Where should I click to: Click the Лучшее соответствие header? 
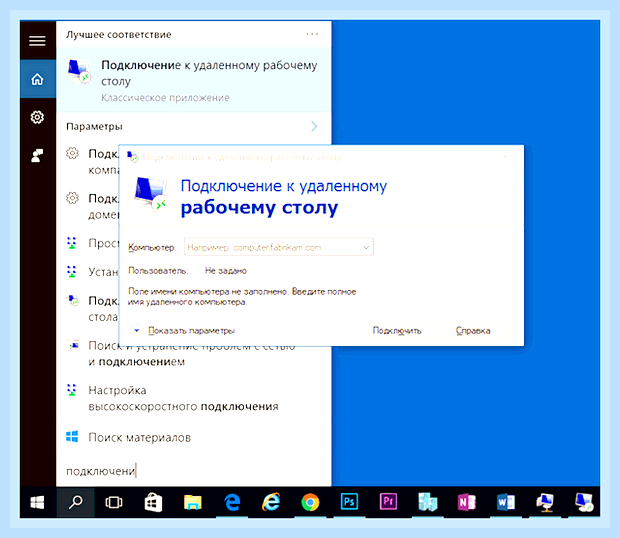click(x=119, y=35)
